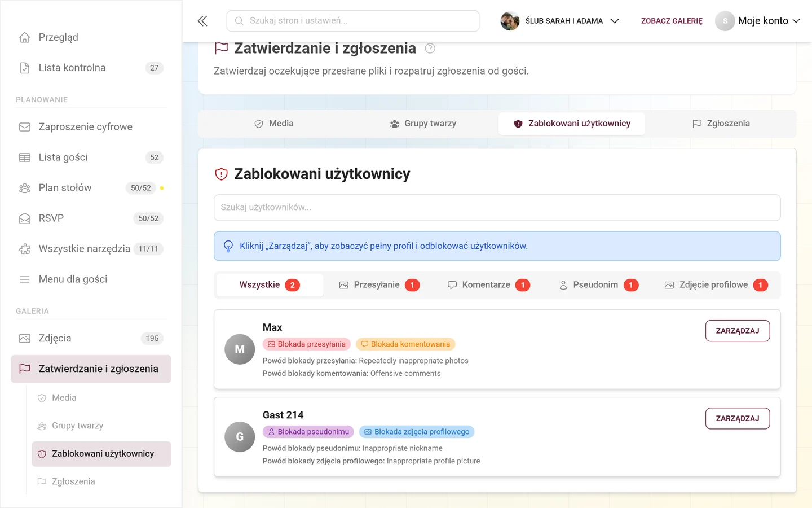Click the Plan stołów group icon

point(25,188)
